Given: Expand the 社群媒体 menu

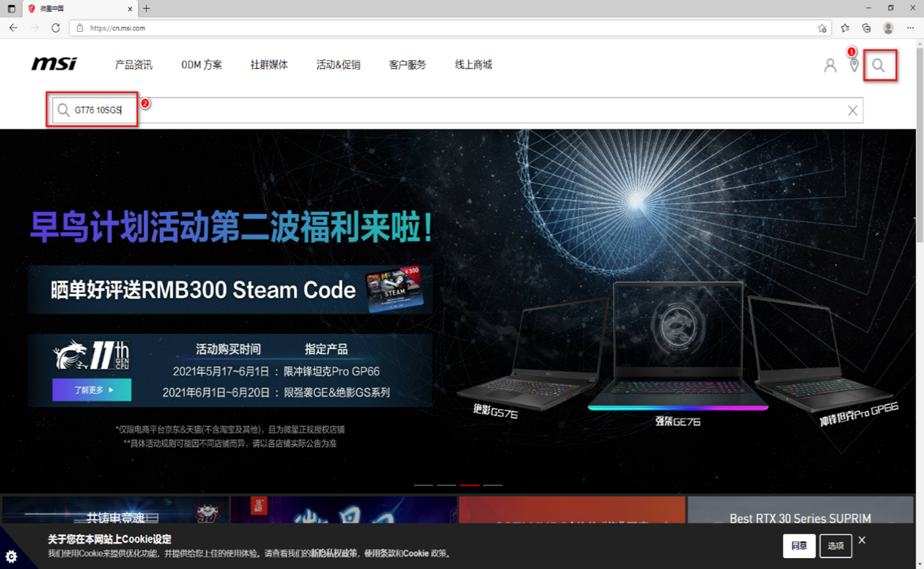Looking at the screenshot, I should (x=269, y=65).
